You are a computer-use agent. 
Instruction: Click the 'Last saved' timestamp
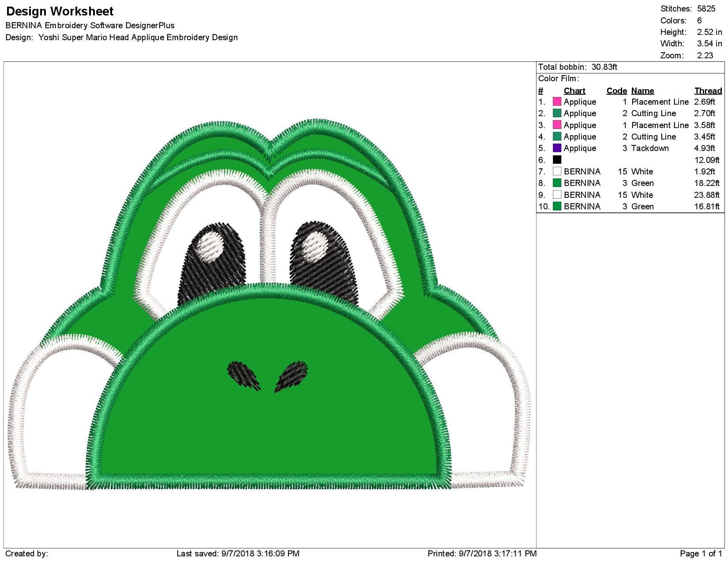tap(238, 554)
